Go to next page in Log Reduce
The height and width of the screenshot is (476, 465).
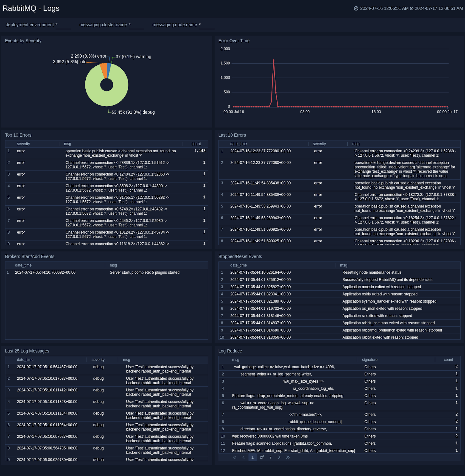coord(279,457)
